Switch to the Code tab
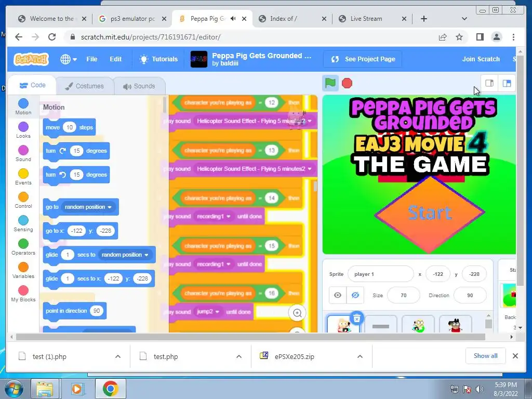532x399 pixels. [33, 85]
